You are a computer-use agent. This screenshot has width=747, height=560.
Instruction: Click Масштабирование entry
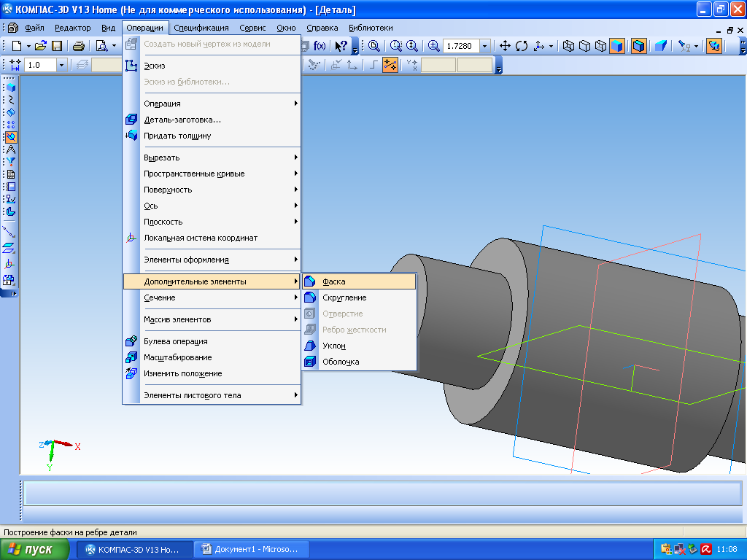pos(212,357)
